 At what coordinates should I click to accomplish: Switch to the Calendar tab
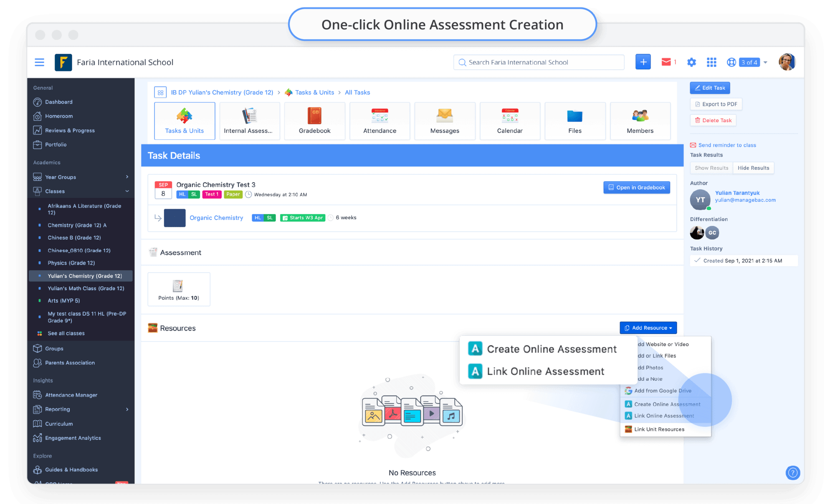click(510, 121)
